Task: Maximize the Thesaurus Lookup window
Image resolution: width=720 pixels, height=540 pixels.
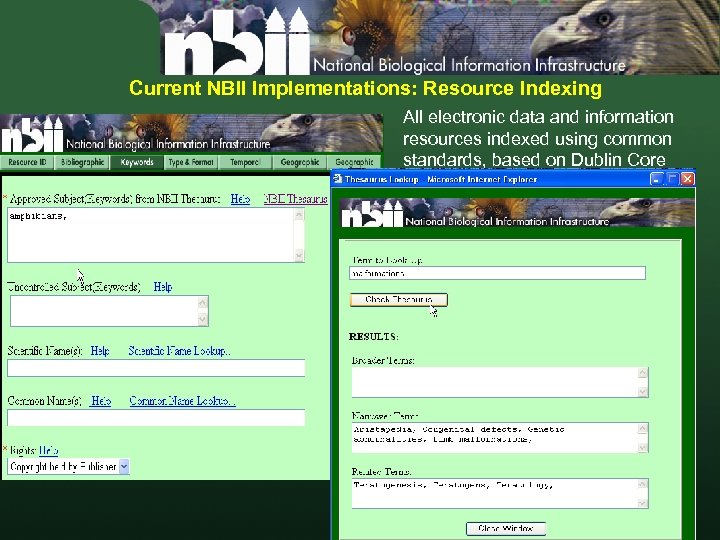Action: coord(672,179)
